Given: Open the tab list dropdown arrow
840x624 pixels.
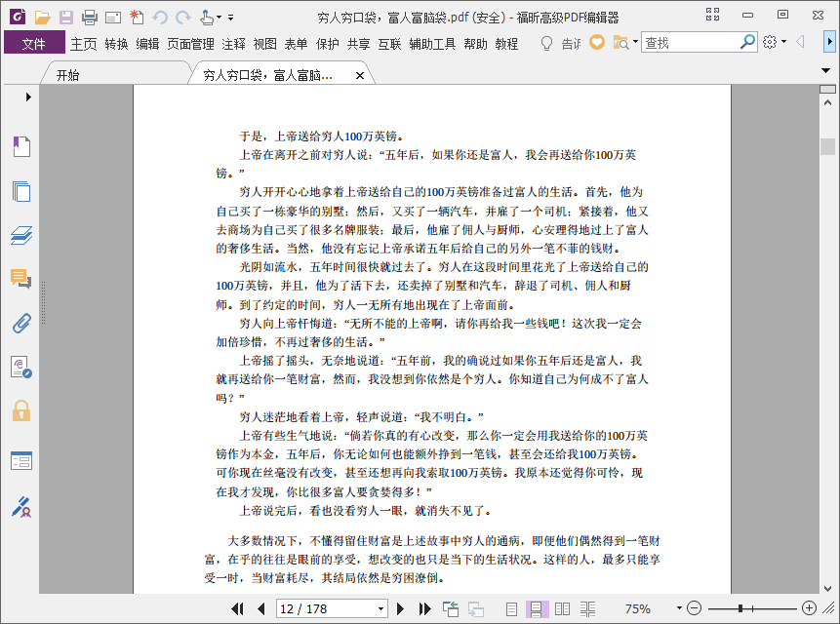Looking at the screenshot, I should 825,70.
